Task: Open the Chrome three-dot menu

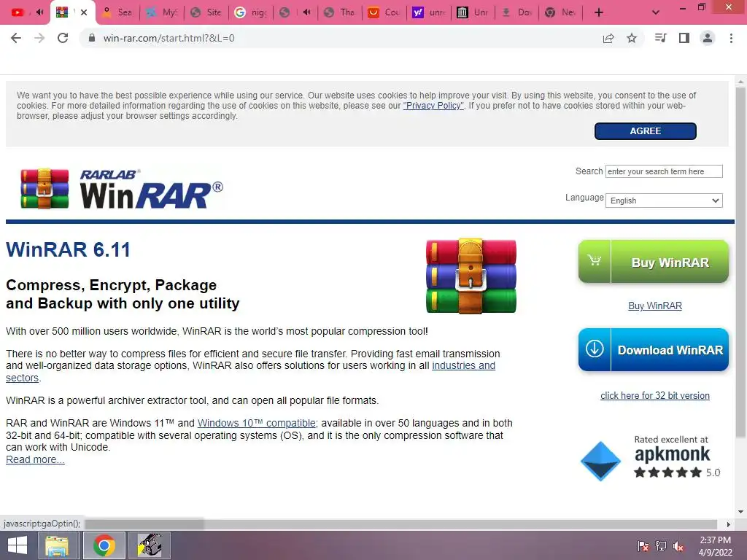Action: (x=731, y=38)
